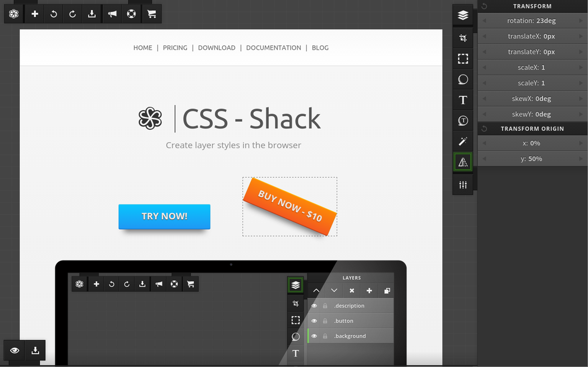Redo the last action

[73, 14]
